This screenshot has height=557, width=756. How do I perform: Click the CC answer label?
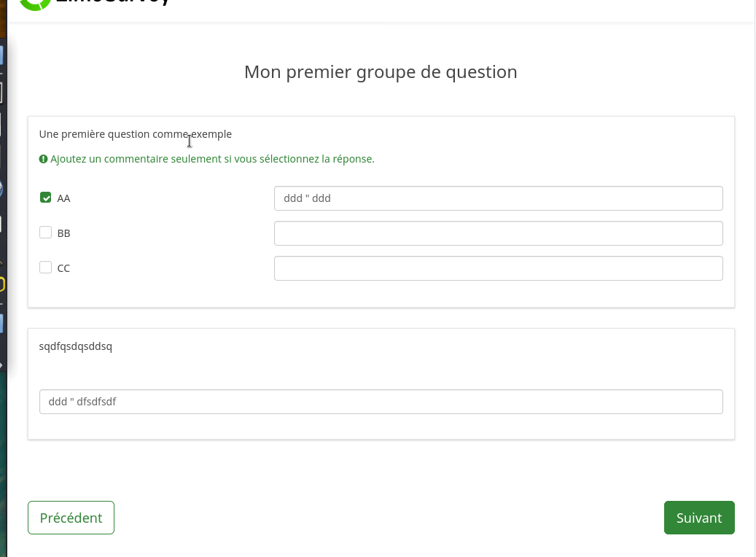pyautogui.click(x=63, y=268)
